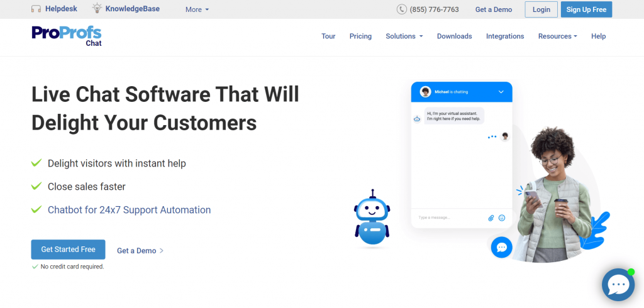Image resolution: width=644 pixels, height=308 pixels.
Task: Open the Downloads page
Action: pyautogui.click(x=454, y=36)
